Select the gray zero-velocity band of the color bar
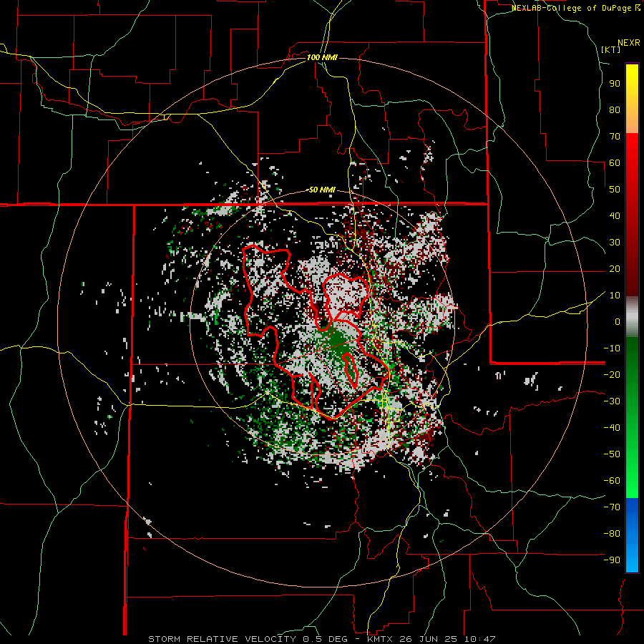644x644 pixels. click(632, 317)
